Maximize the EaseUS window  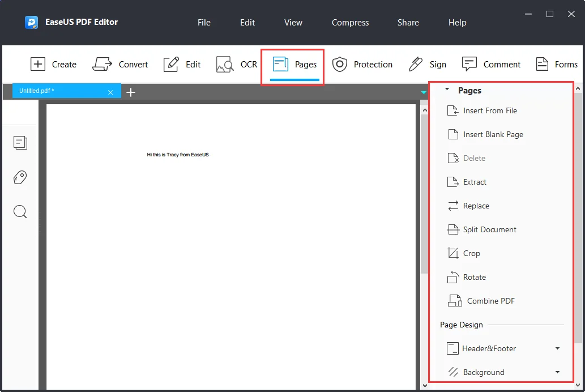pyautogui.click(x=549, y=14)
